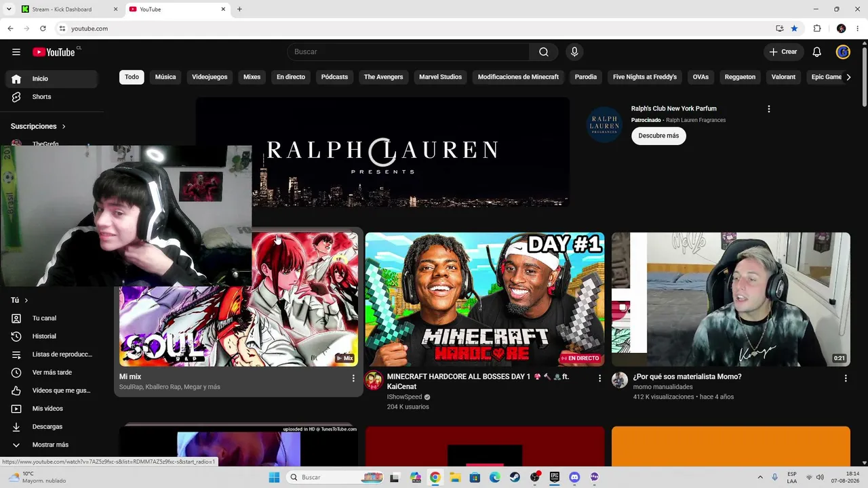Open IShowSpeed channel avatar
This screenshot has height=488, width=868.
click(374, 380)
